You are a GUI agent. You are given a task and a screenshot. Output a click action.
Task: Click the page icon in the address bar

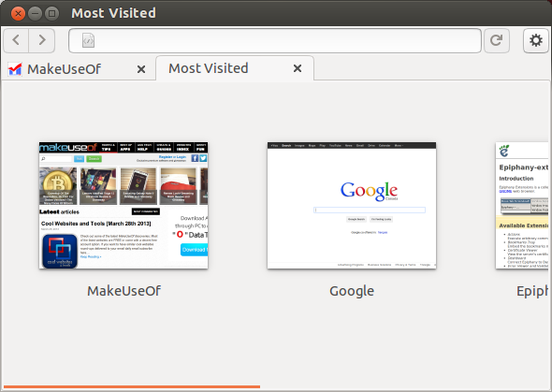click(x=88, y=40)
